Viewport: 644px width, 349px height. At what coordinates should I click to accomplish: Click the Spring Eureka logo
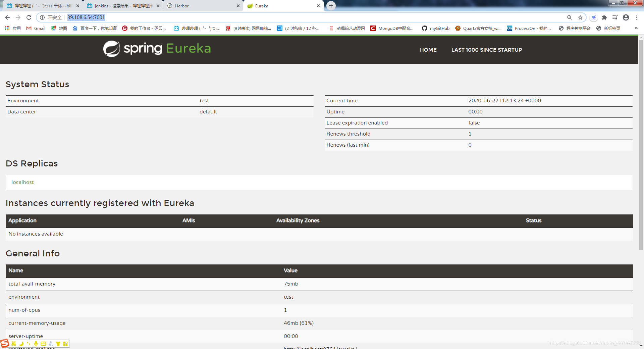point(157,49)
